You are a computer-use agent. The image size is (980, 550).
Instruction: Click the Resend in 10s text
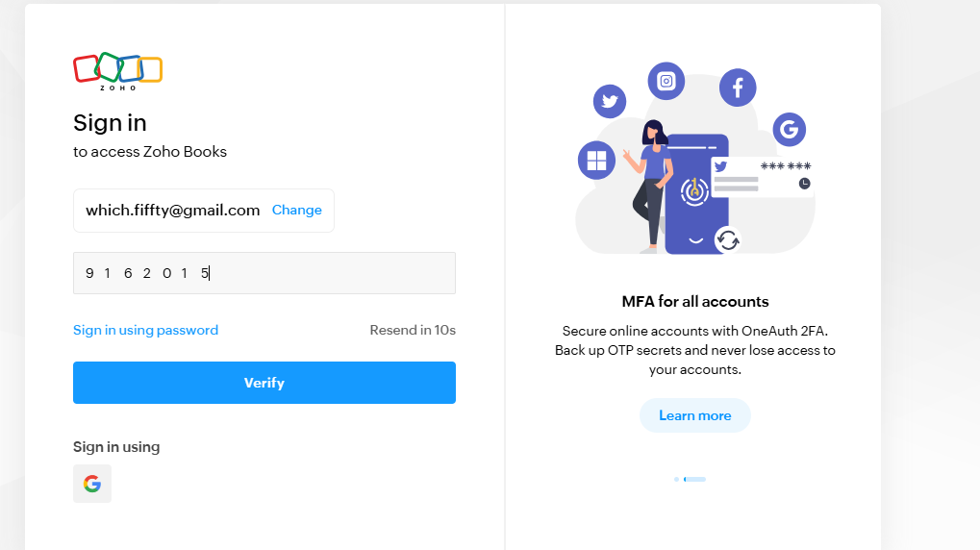click(x=413, y=330)
